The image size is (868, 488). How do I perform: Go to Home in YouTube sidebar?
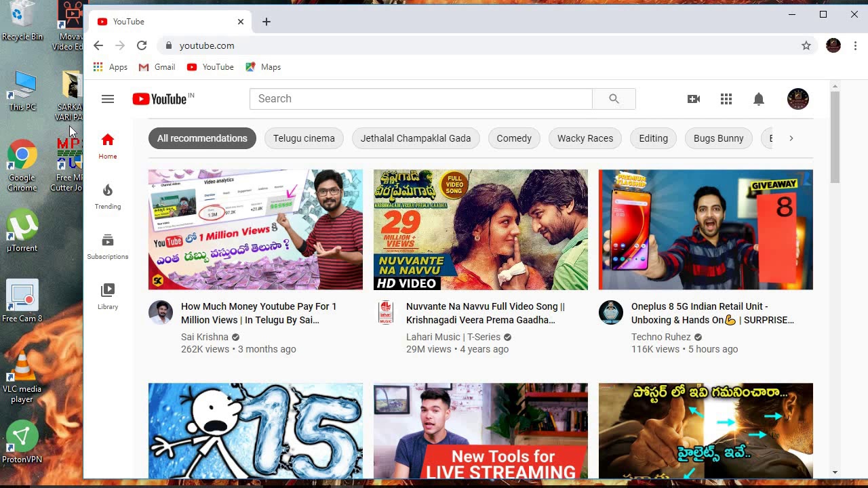pos(108,146)
